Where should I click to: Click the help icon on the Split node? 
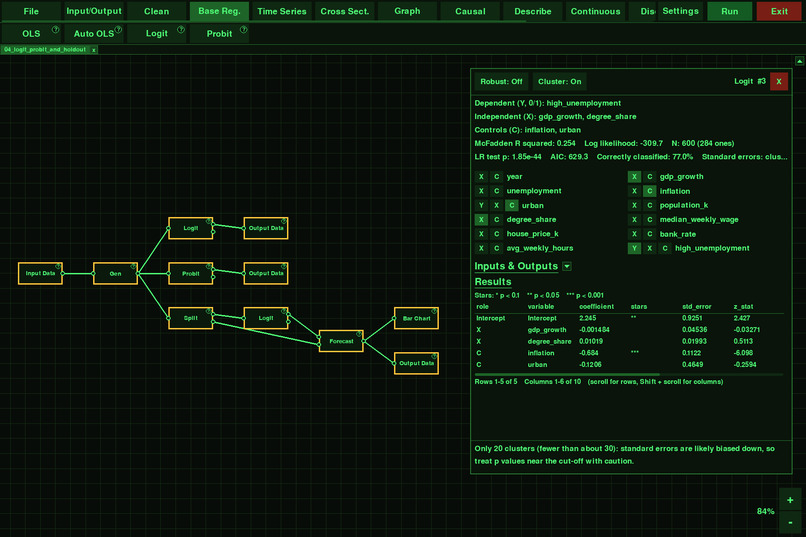pos(208,311)
